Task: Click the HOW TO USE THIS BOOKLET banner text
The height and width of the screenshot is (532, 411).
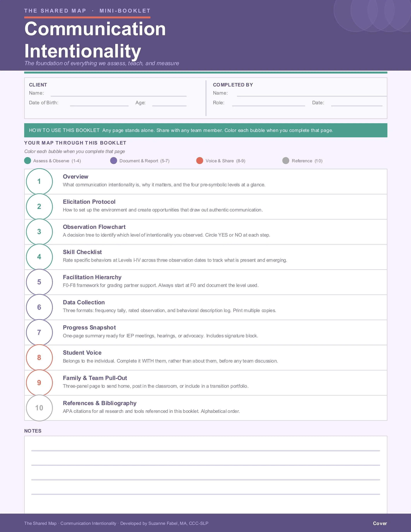Action: tap(181, 130)
